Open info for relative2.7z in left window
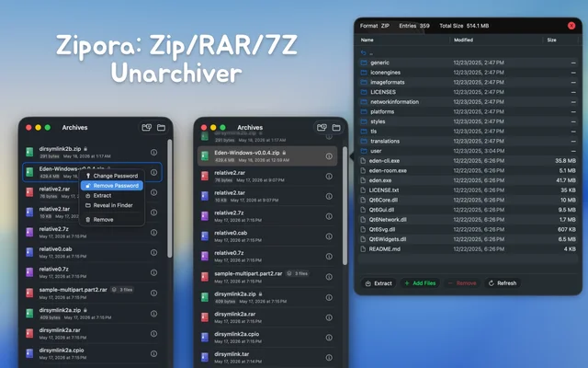Viewport: 588px width, 368px height. click(153, 233)
